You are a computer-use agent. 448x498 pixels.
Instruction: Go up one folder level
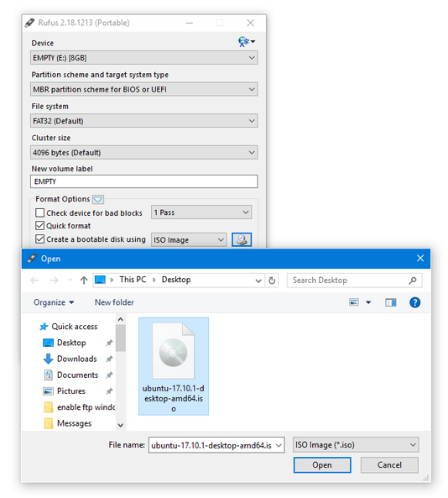(x=84, y=280)
